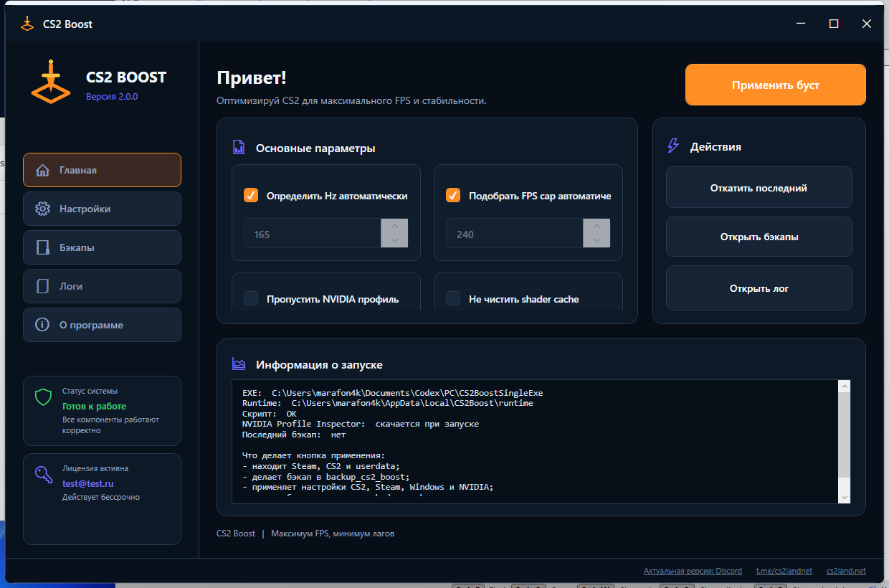Click the launch info scrollbar down arrow

coord(844,497)
